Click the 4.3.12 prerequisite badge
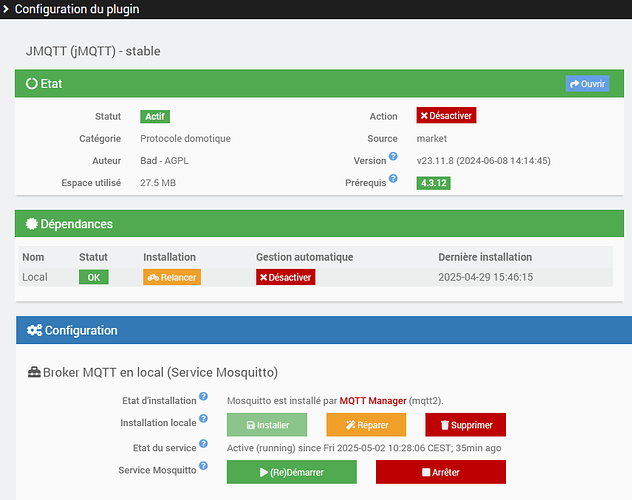Viewport: 632px width, 500px height. [433, 183]
